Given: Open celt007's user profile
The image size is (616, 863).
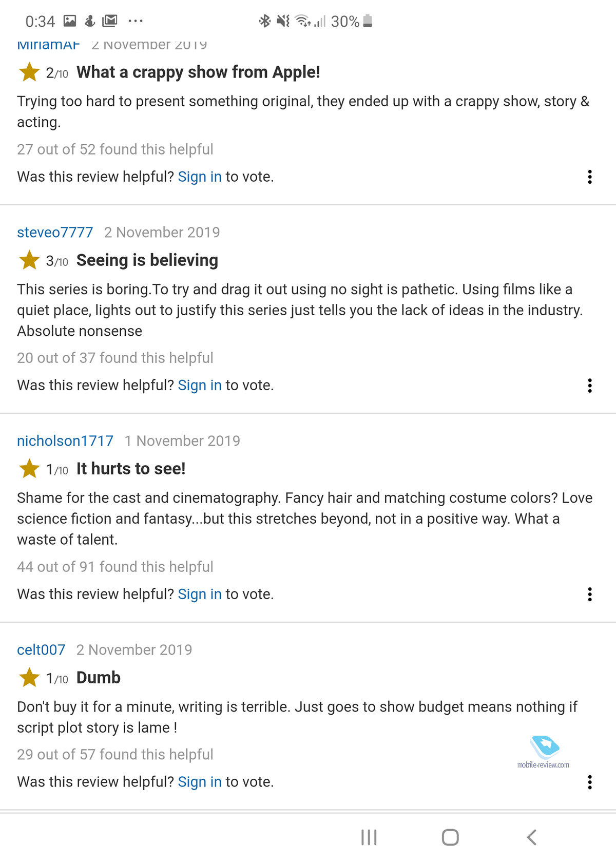Looking at the screenshot, I should click(41, 650).
